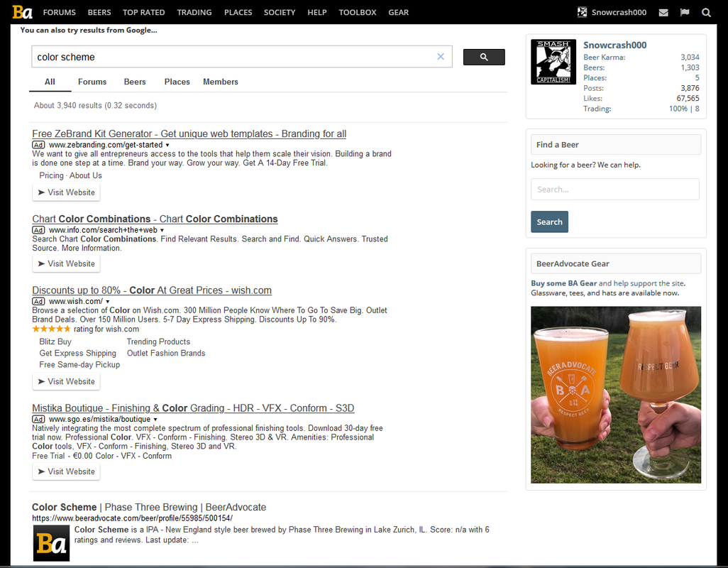Open the Smash Capitalism profile avatar
728x568 pixels.
pyautogui.click(x=553, y=62)
